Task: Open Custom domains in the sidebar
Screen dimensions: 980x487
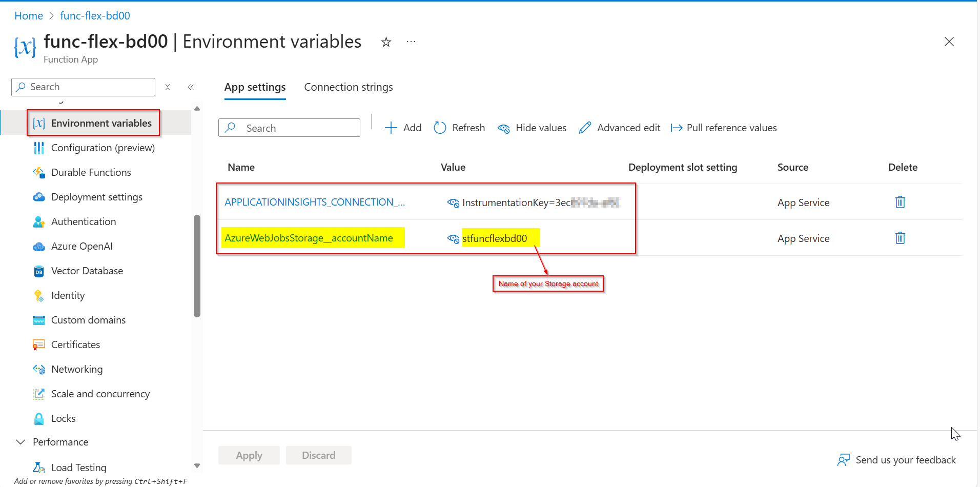Action: (88, 320)
